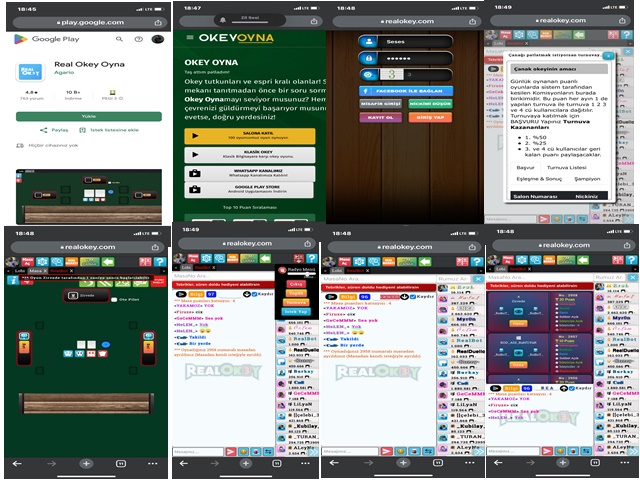
Task: Switch to the Şampiyon tab
Action: (x=587, y=179)
